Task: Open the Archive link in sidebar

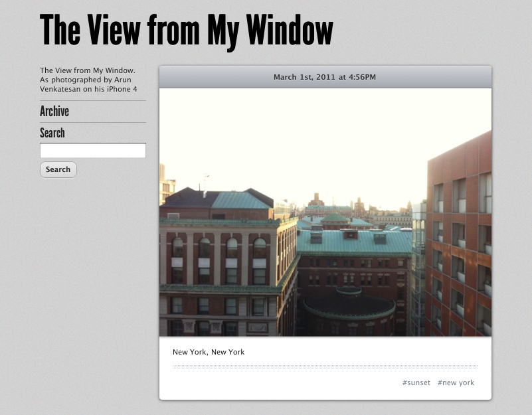Action: tap(54, 111)
